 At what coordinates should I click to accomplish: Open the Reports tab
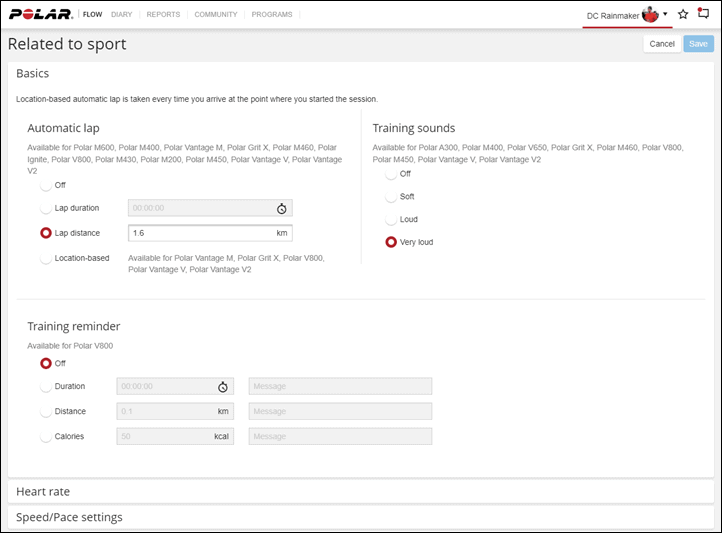(163, 14)
